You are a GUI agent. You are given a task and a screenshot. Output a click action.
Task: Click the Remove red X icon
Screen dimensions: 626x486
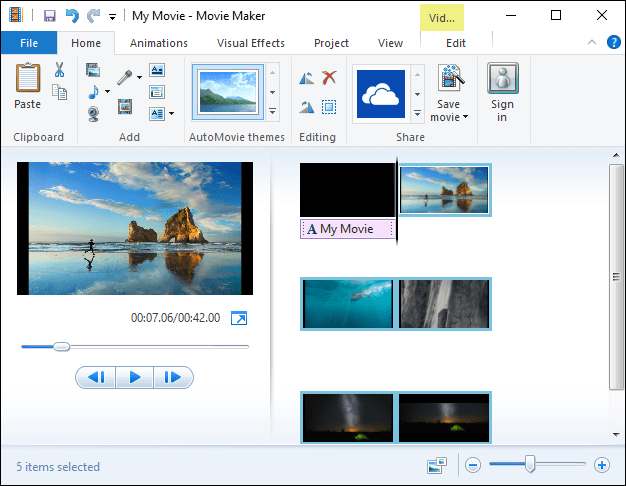coord(329,77)
